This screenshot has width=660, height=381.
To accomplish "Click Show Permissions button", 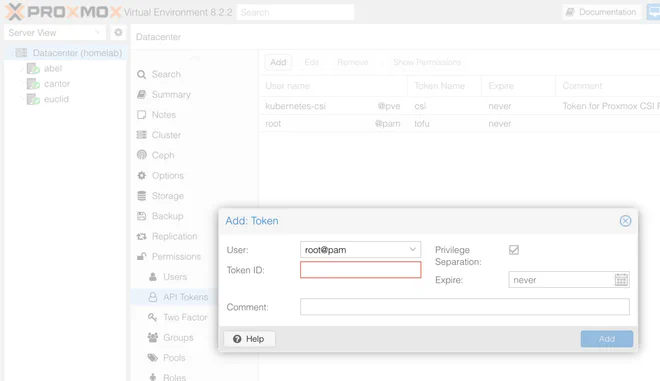I will click(427, 62).
